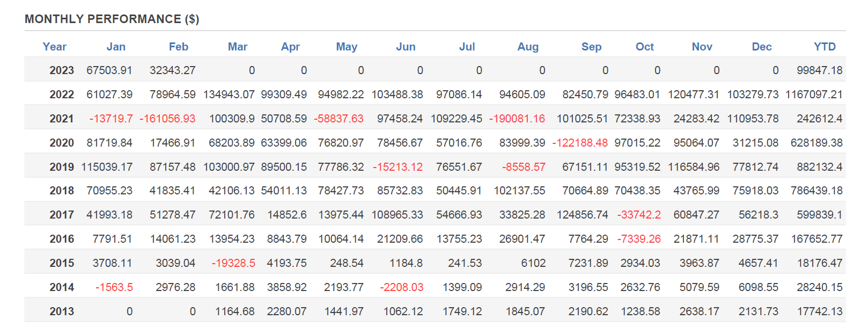The image size is (868, 334).
Task: Click the Monthly Performance ($) heading
Action: (112, 19)
